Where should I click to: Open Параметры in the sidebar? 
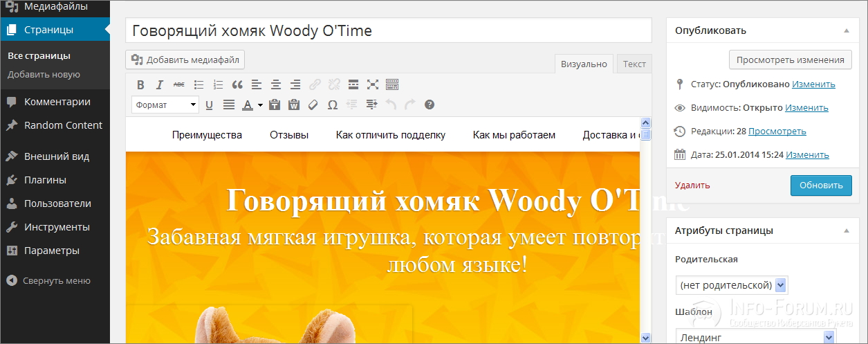click(55, 251)
